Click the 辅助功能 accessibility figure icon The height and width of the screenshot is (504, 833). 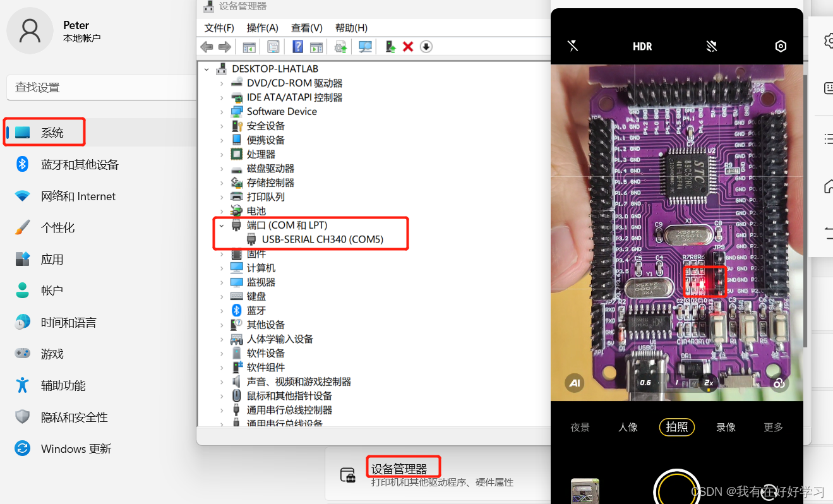pyautogui.click(x=23, y=385)
